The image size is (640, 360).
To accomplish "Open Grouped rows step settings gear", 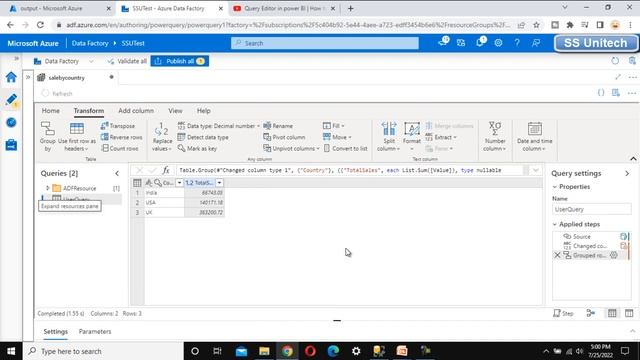I will coord(613,255).
